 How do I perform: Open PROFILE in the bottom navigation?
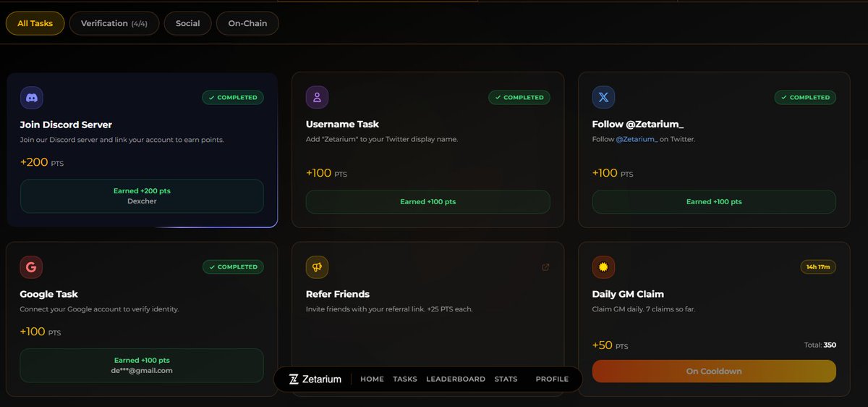[x=552, y=379]
